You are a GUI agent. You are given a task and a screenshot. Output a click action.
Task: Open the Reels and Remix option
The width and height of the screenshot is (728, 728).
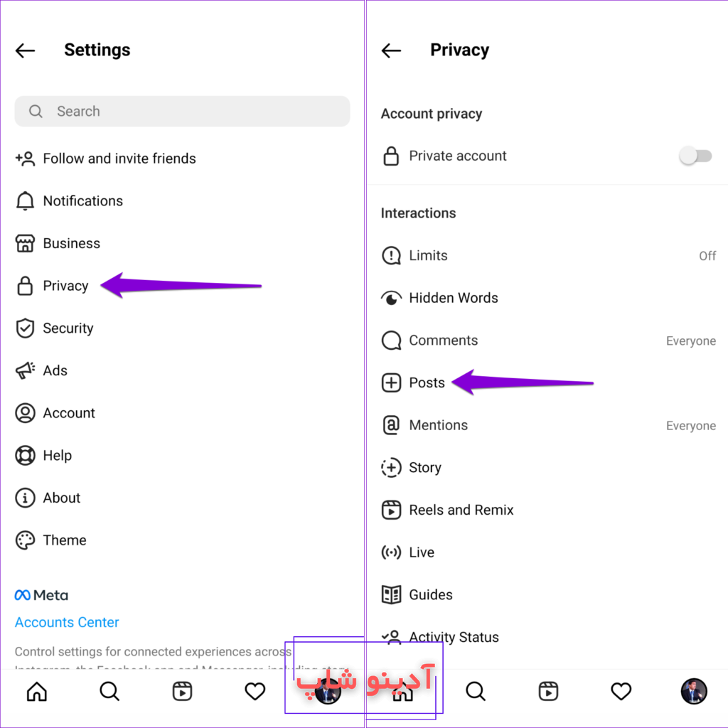point(548,510)
